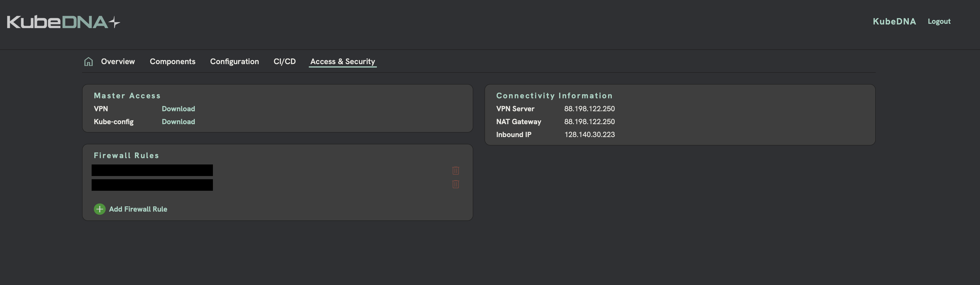Viewport: 980px width, 285px height.
Task: Click the Firewall Rules panel heading
Action: [x=126, y=155]
